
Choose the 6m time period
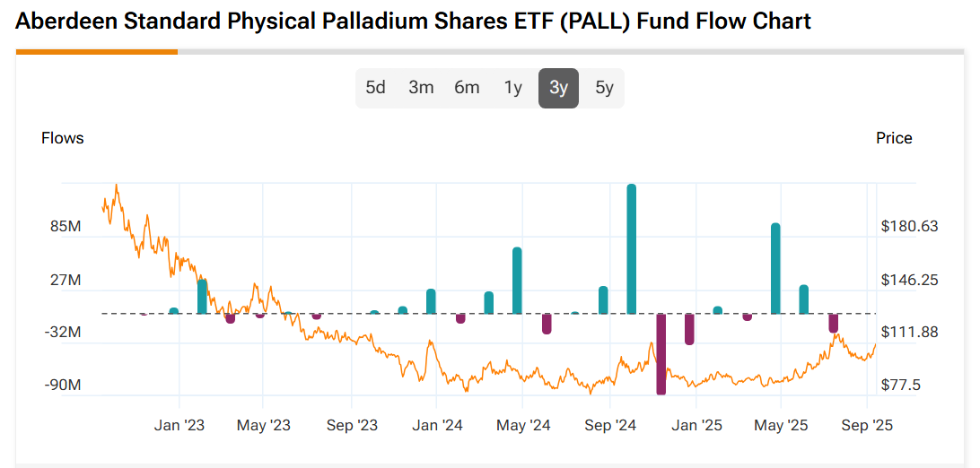467,88
